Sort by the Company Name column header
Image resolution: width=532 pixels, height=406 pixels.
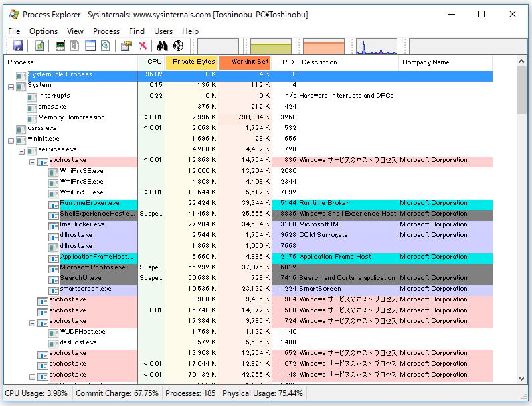click(446, 62)
